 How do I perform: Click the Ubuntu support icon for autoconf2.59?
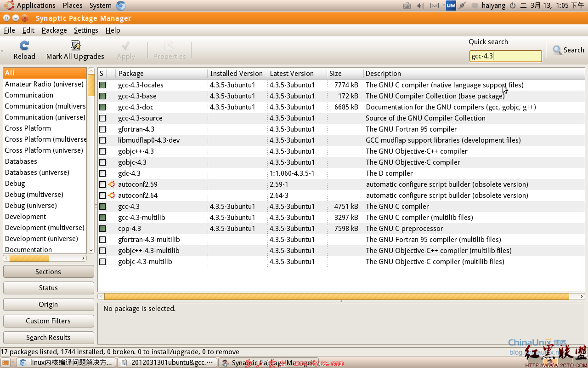112,184
